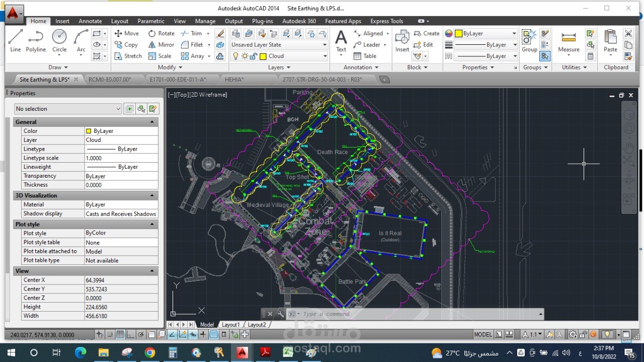644x362 pixels.
Task: Toggle MODEL space button in status bar
Action: pyautogui.click(x=483, y=334)
